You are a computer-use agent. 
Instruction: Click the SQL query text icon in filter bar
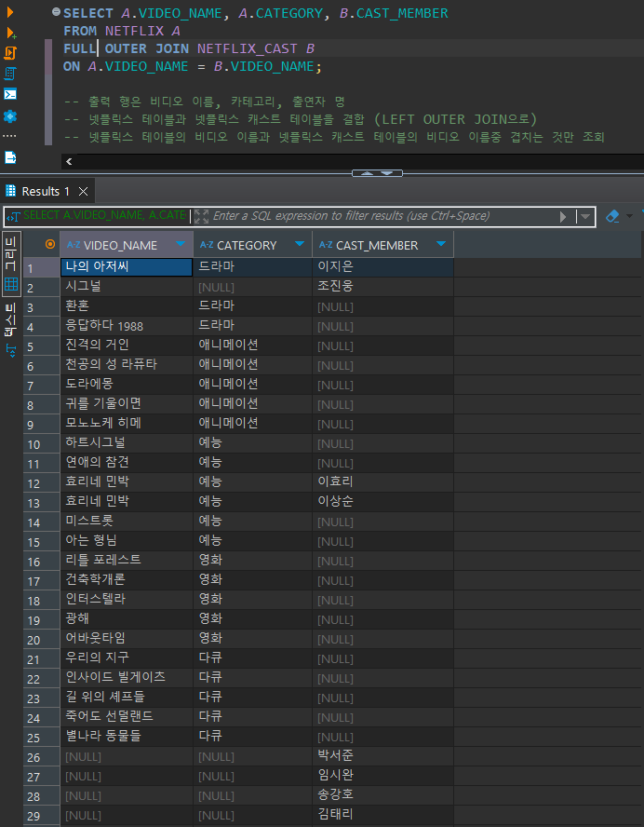[x=13, y=216]
